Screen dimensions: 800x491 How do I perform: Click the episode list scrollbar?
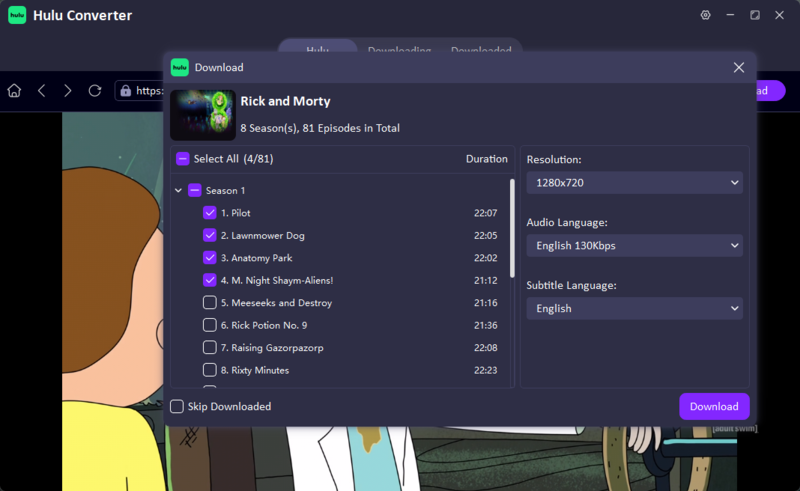512,228
